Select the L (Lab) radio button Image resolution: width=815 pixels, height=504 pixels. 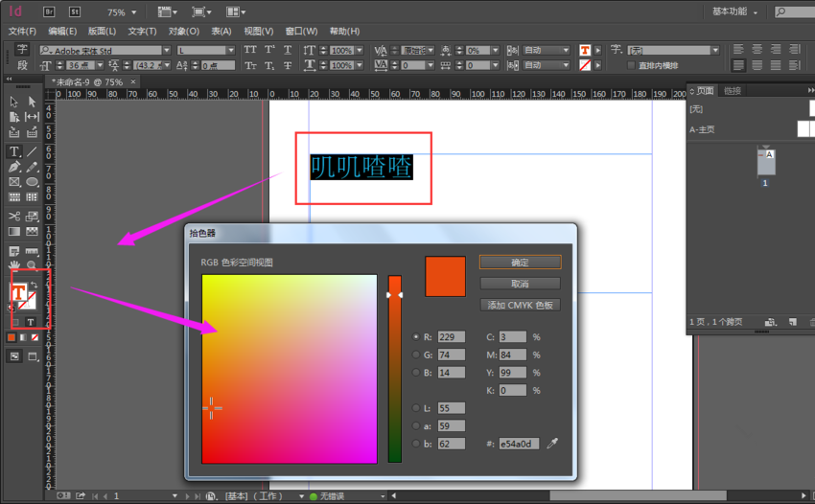coord(415,408)
